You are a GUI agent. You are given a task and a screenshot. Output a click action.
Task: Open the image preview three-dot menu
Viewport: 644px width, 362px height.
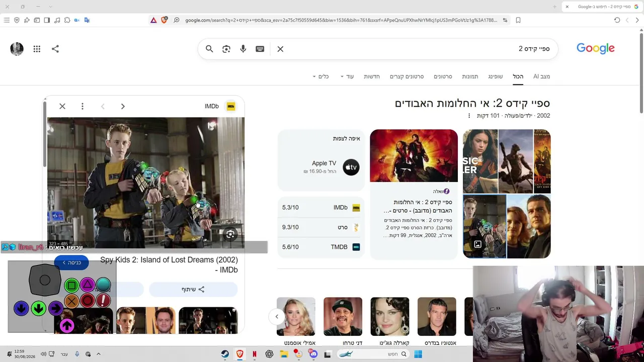coord(83,106)
